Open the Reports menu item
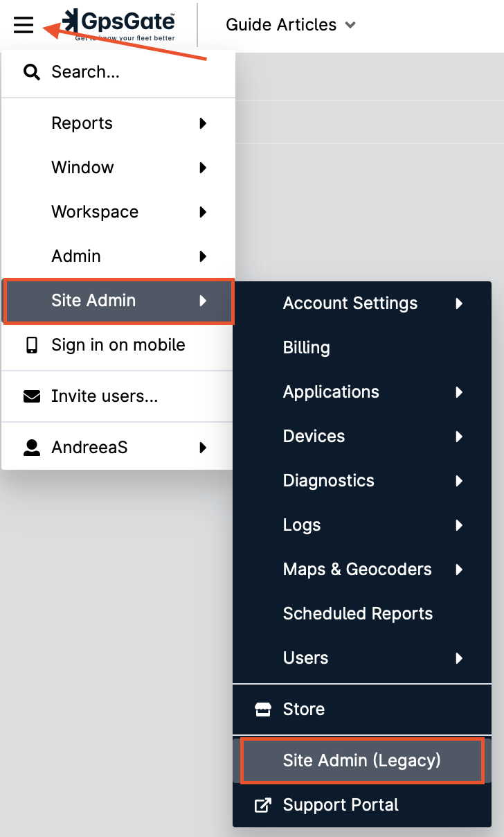This screenshot has height=837, width=504. coord(118,123)
